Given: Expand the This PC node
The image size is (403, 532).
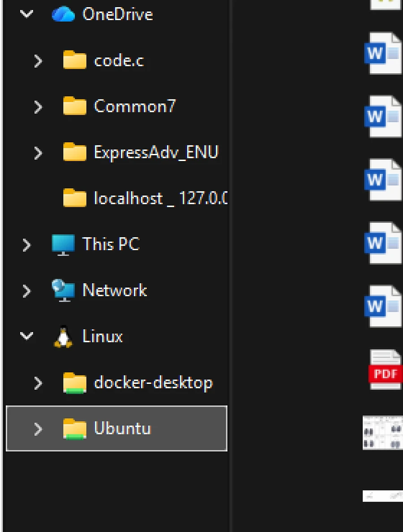Looking at the screenshot, I should pyautogui.click(x=26, y=245).
